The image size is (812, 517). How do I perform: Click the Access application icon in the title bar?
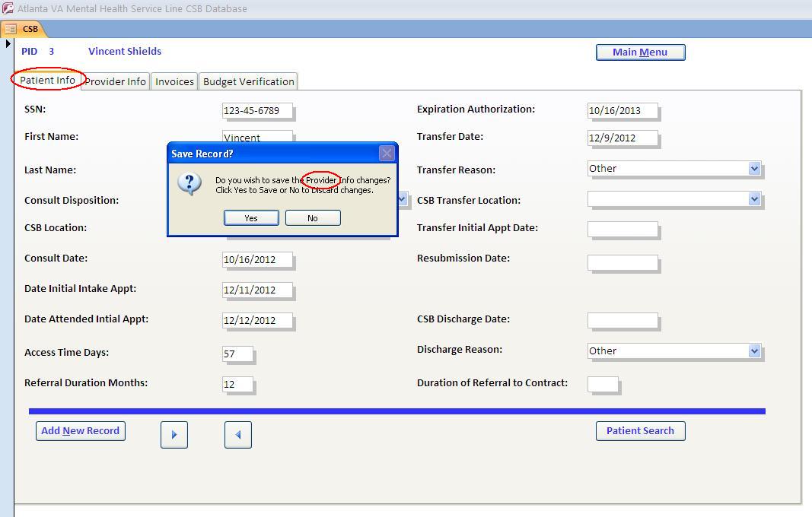click(8, 8)
